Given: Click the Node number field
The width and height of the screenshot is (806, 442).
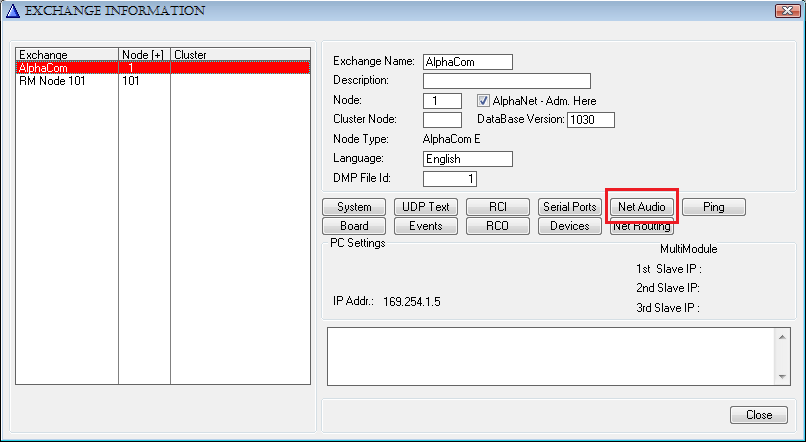Looking at the screenshot, I should [x=442, y=100].
